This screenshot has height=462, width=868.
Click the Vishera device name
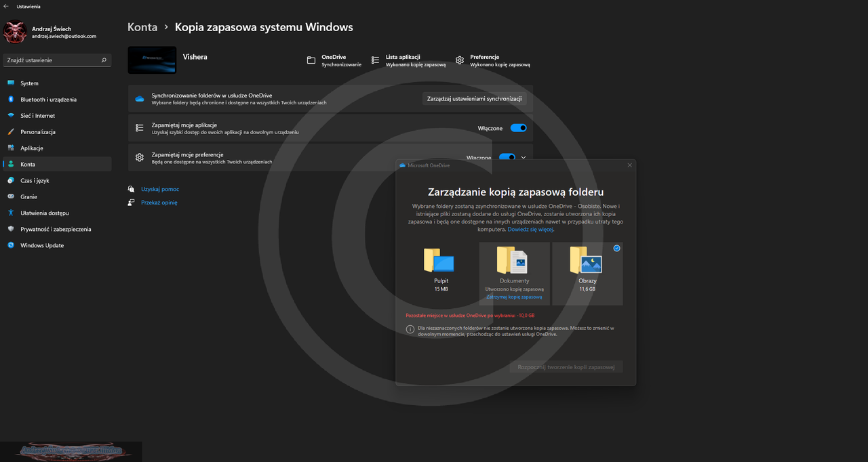[x=195, y=57]
